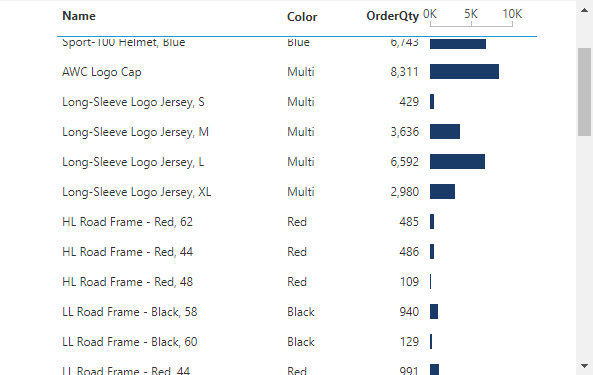Sort by the Name column header
Viewport: 593px width, 375px height.
click(x=79, y=16)
